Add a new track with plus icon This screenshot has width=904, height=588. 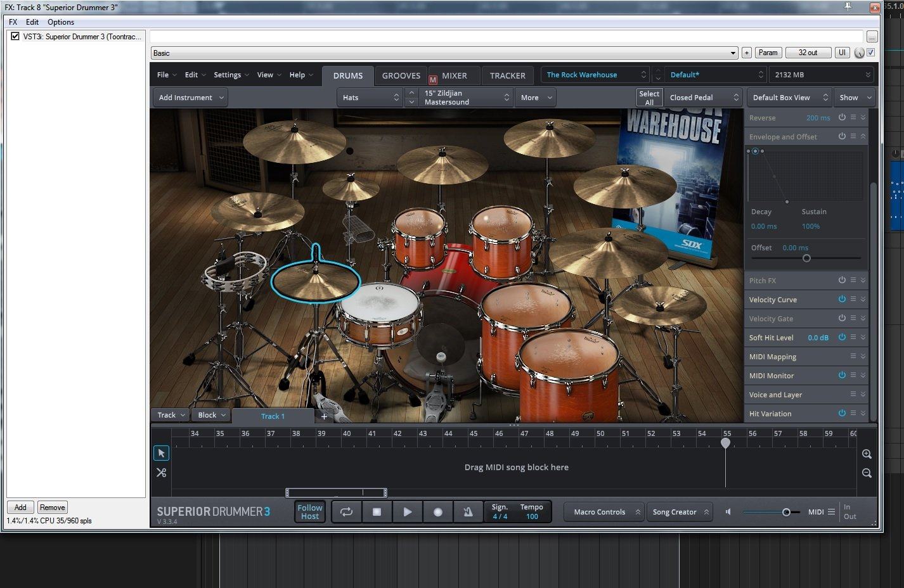324,416
